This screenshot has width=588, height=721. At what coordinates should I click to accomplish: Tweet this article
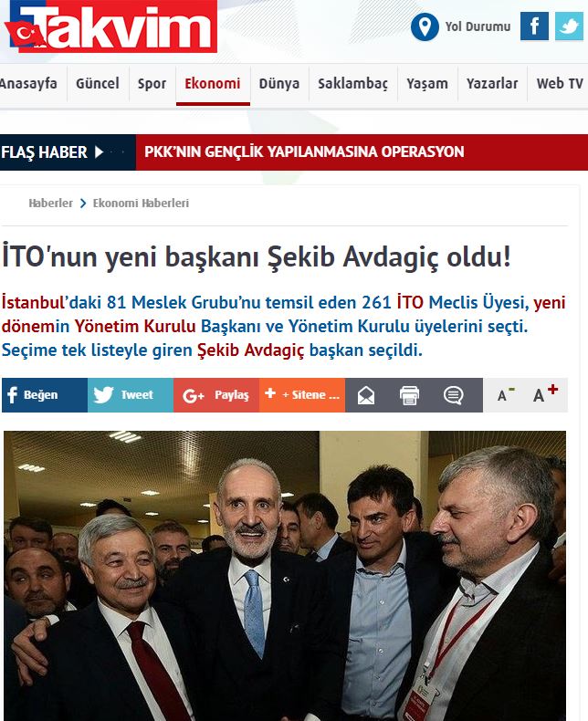click(131, 395)
